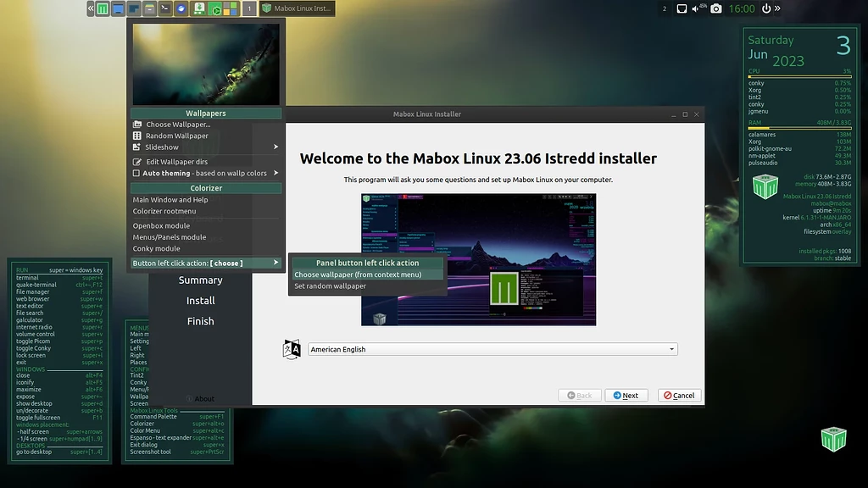Click the wallpaper preview thumbnail in menu
The width and height of the screenshot is (868, 488).
(x=206, y=64)
